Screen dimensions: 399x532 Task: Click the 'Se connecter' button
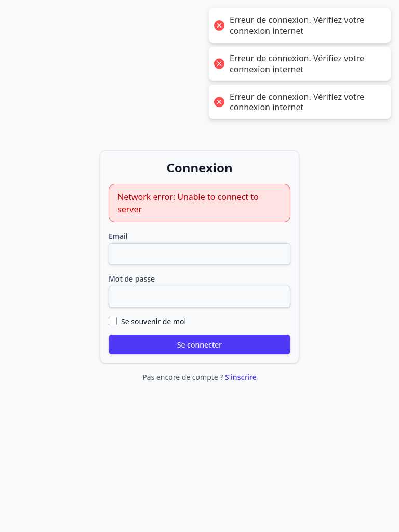coord(199,344)
